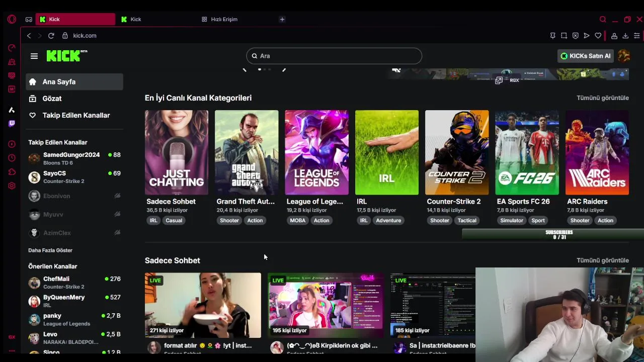Show next featured stream with right arrow
Image resolution: width=644 pixels, height=362 pixels.
[x=284, y=69]
